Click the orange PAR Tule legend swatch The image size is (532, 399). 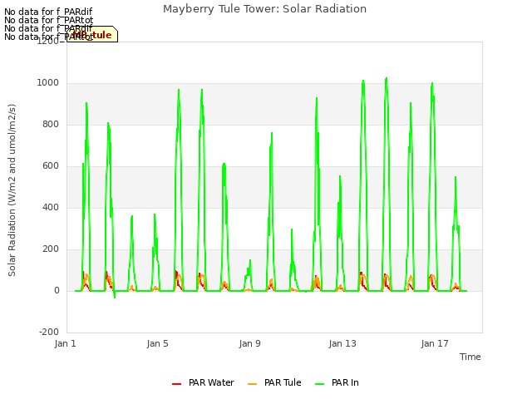[x=252, y=384]
